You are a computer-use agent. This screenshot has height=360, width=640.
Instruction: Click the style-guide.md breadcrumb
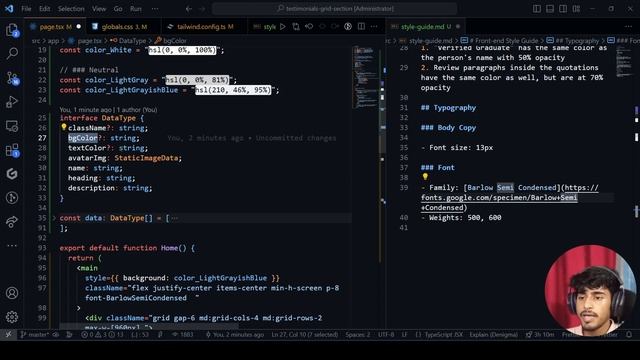pyautogui.click(x=430, y=40)
